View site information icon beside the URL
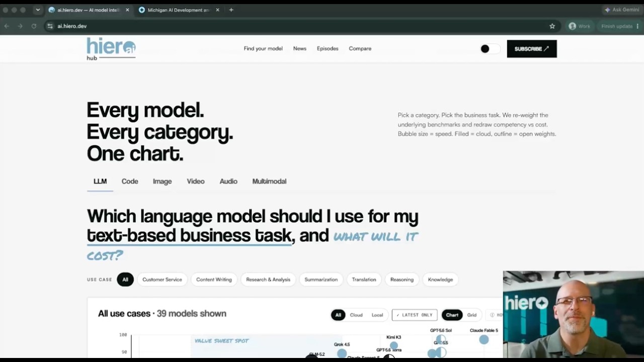The width and height of the screenshot is (644, 362). click(50, 26)
